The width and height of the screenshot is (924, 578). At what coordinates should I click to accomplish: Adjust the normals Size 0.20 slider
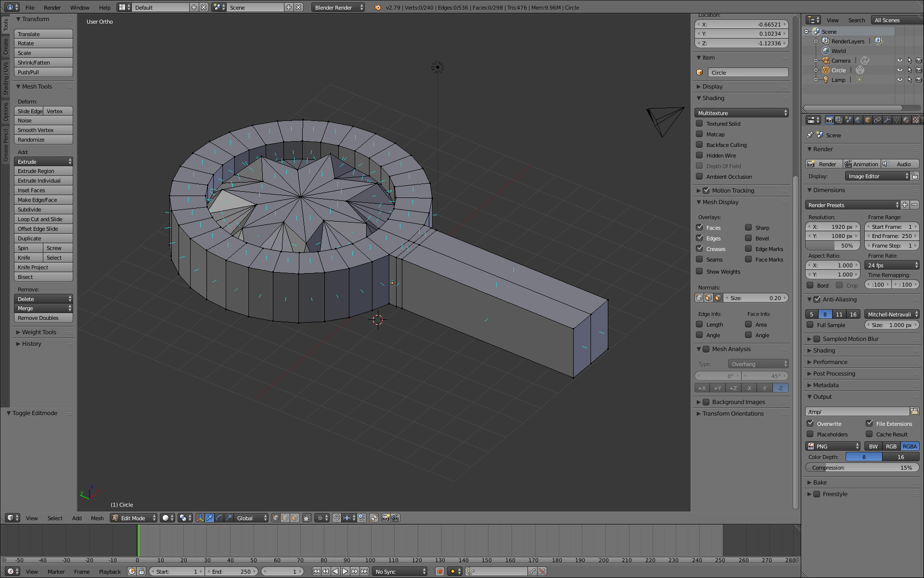(x=756, y=298)
